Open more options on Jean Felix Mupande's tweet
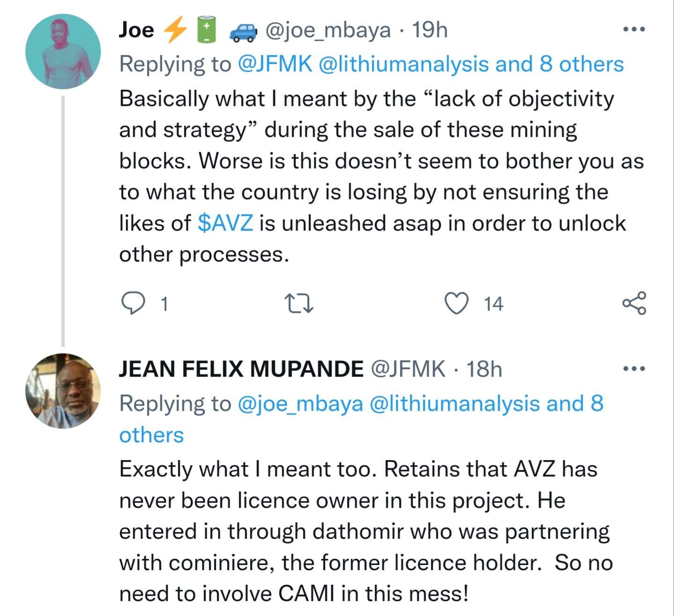The height and width of the screenshot is (616, 674). click(634, 369)
